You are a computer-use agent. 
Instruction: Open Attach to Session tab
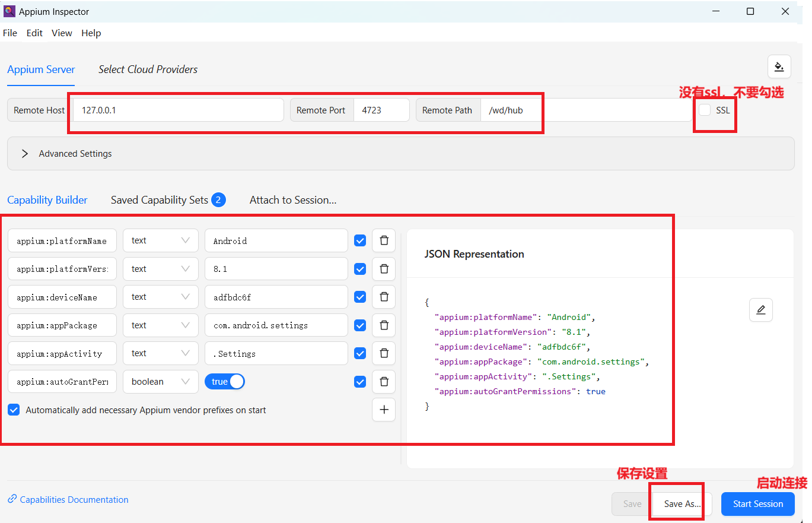293,200
